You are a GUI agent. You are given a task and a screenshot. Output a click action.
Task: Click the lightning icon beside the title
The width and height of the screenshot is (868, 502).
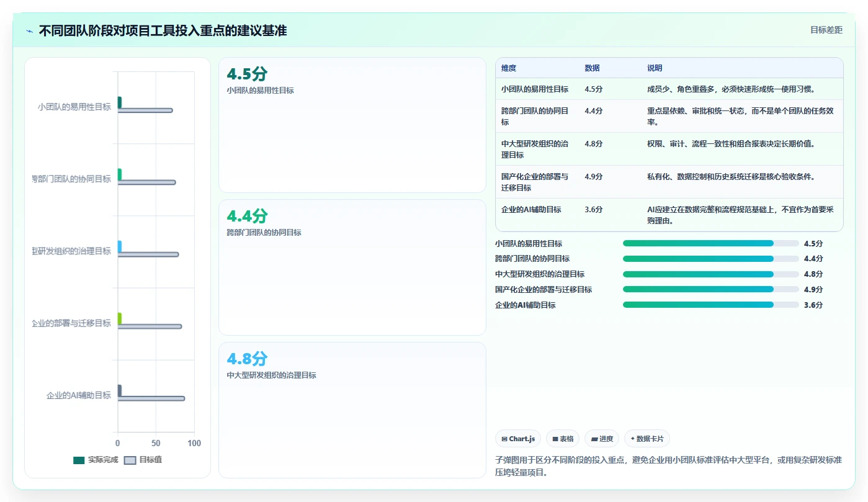[29, 31]
